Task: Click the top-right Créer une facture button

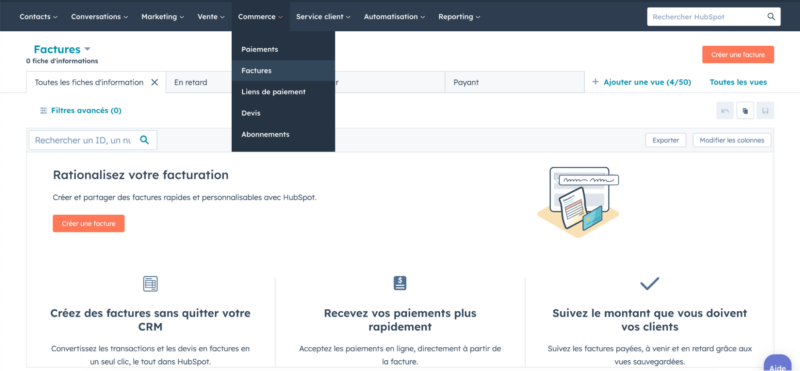Action: coord(738,55)
